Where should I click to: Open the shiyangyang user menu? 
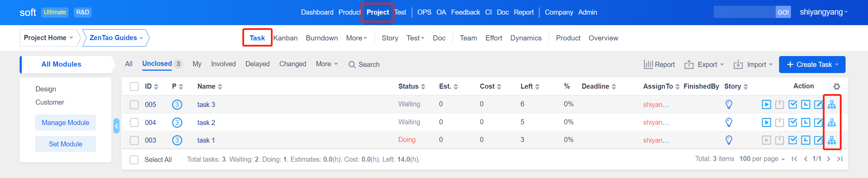pos(823,12)
